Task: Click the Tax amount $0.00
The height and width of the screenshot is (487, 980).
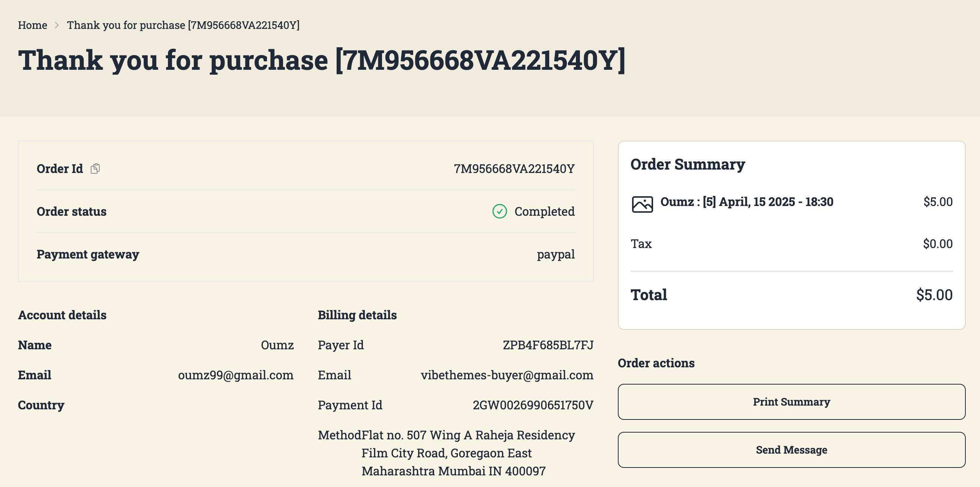Action: click(x=937, y=244)
